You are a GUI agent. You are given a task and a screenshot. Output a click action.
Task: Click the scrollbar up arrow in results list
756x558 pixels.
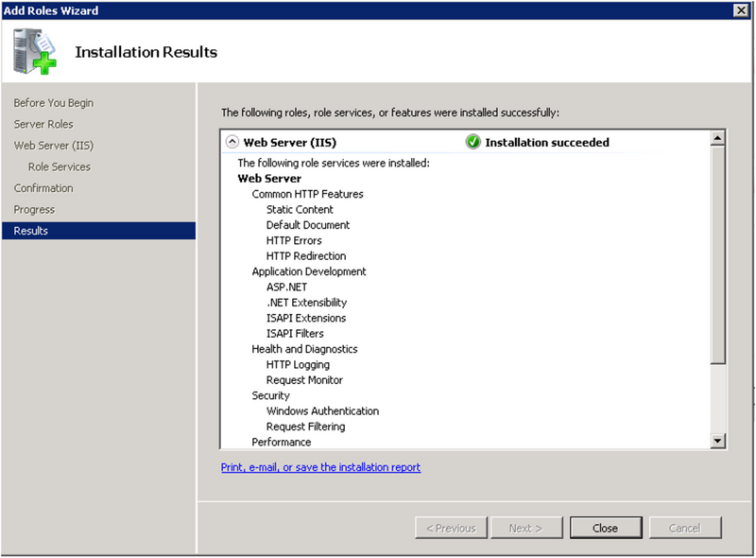coord(716,135)
